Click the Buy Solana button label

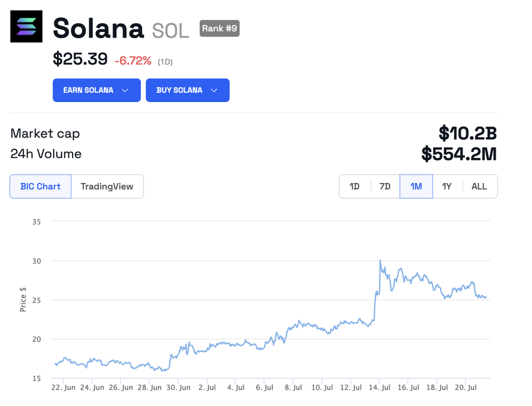pyautogui.click(x=180, y=90)
